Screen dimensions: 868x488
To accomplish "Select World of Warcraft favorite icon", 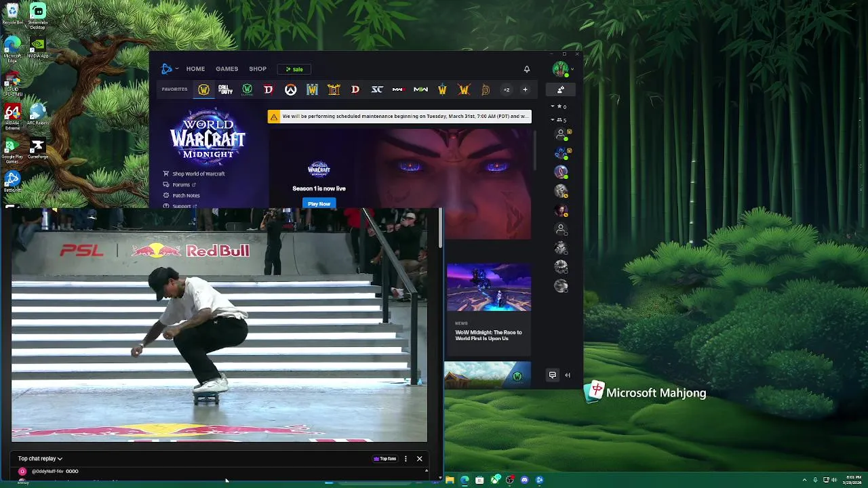I will pos(203,89).
